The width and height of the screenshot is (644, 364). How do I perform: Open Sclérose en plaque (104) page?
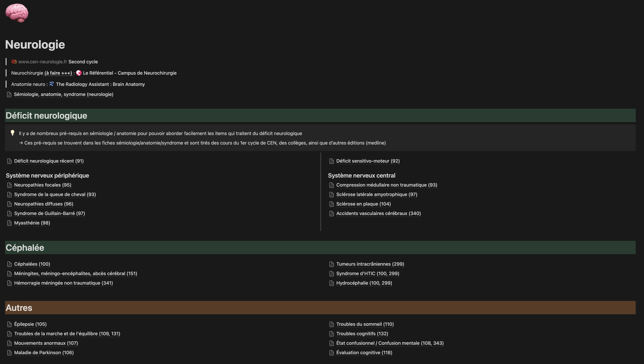pos(363,204)
